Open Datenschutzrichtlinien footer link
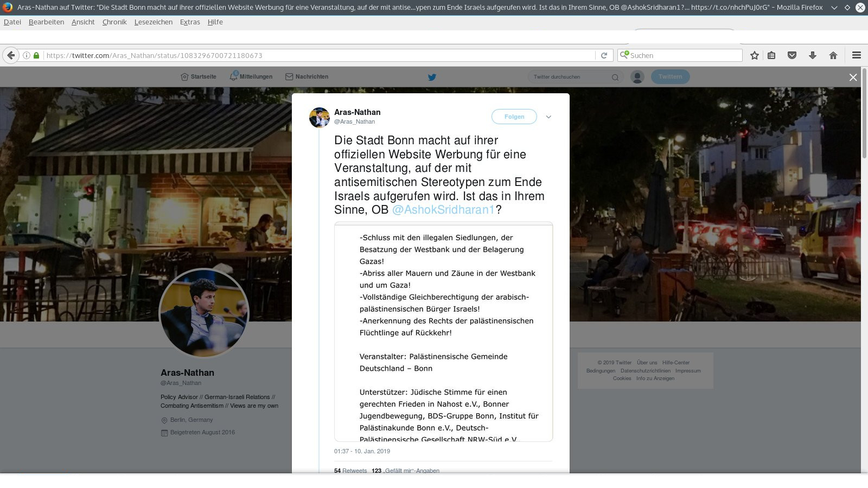 646,371
